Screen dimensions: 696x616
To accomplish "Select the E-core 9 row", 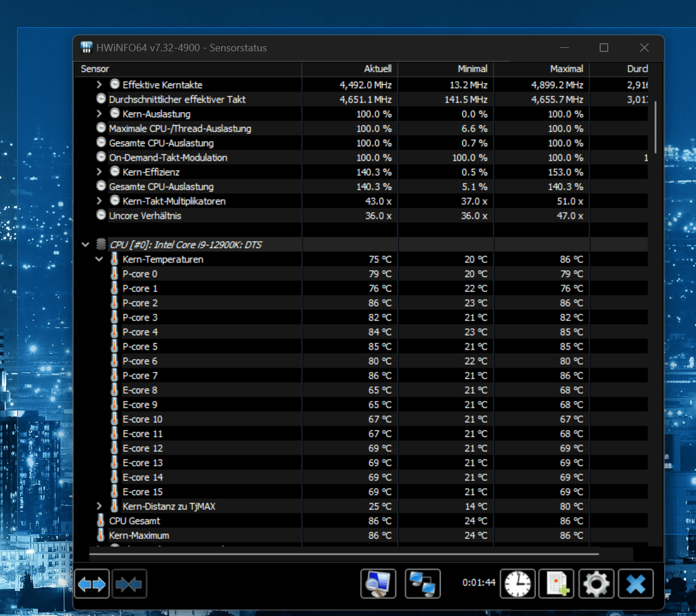I will [361, 405].
